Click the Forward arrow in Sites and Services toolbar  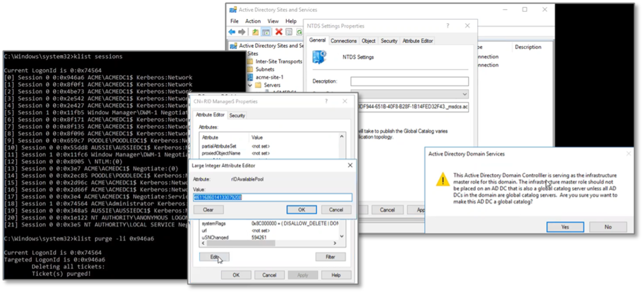pos(242,32)
